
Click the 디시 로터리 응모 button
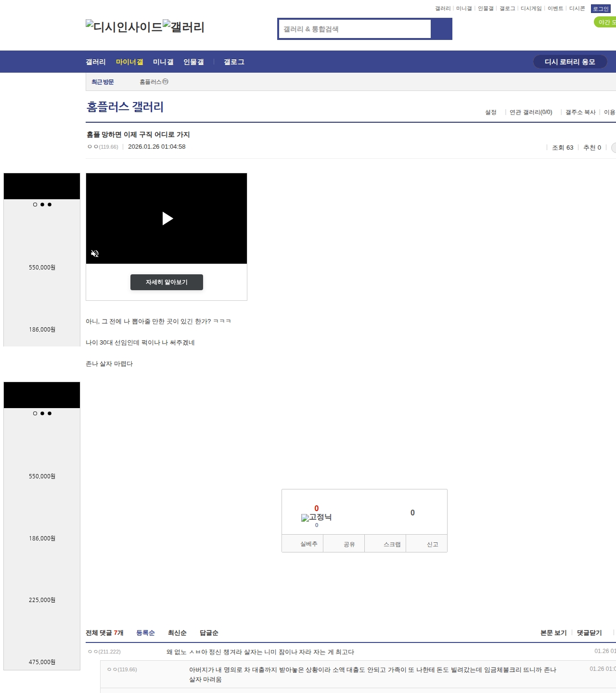570,62
